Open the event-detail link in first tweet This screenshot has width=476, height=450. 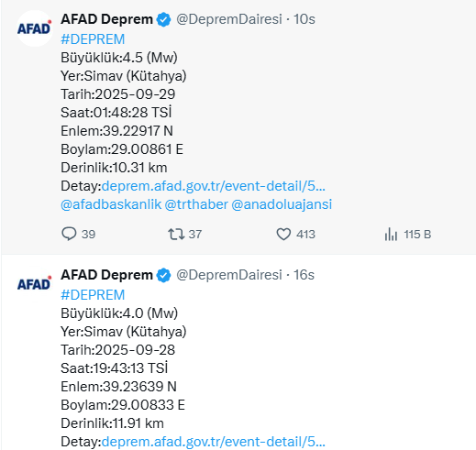coord(214,186)
